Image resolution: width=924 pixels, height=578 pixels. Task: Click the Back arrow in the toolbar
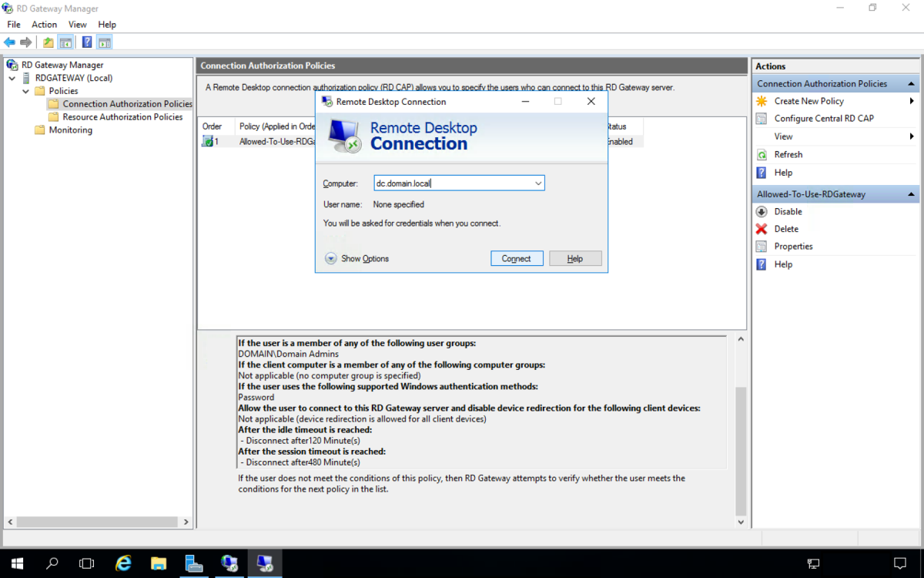[9, 42]
